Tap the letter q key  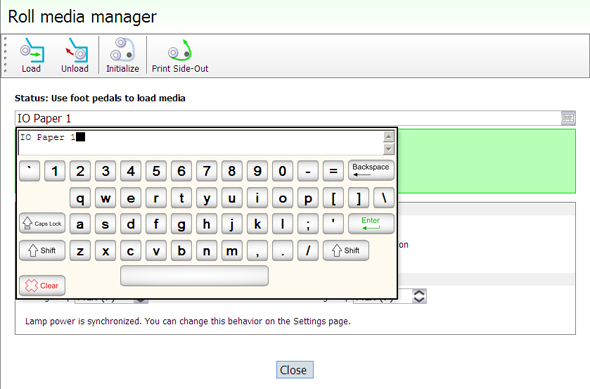[80, 198]
